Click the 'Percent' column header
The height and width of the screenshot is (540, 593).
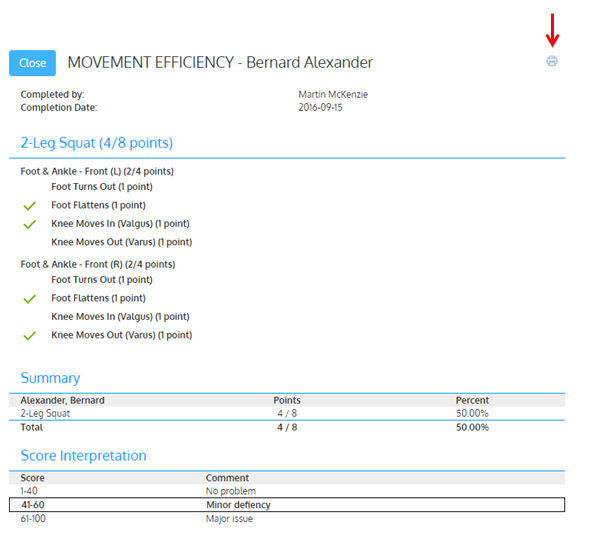pos(472,400)
